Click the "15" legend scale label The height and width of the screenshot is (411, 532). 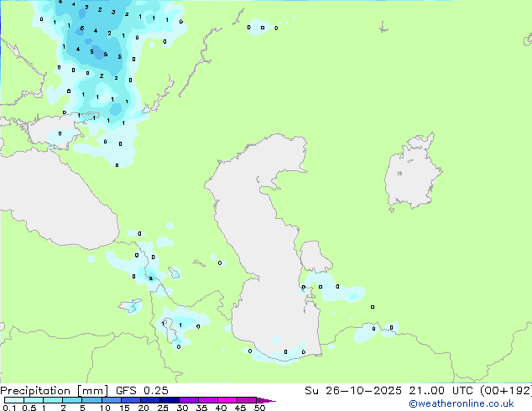click(124, 408)
